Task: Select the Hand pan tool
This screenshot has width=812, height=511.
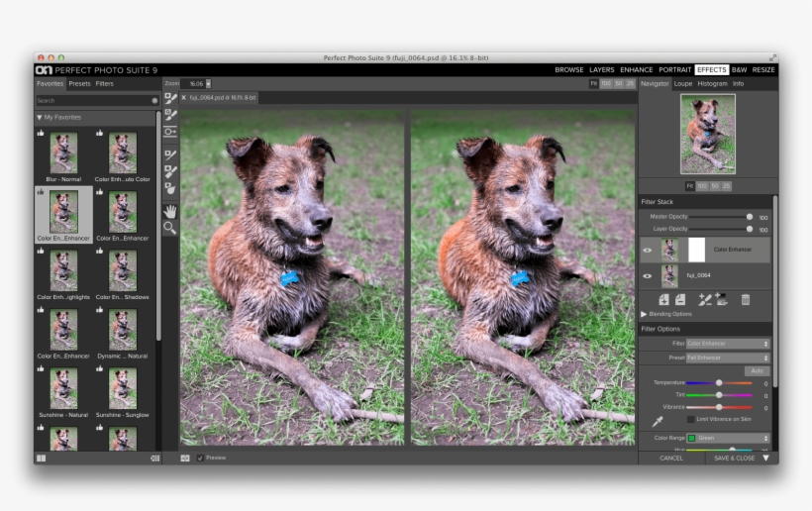Action: coord(170,211)
